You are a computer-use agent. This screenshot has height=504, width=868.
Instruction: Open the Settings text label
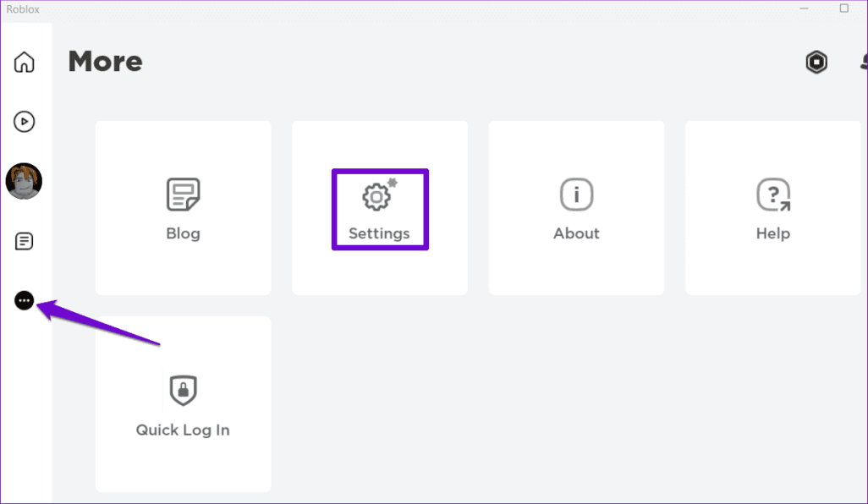click(x=379, y=233)
